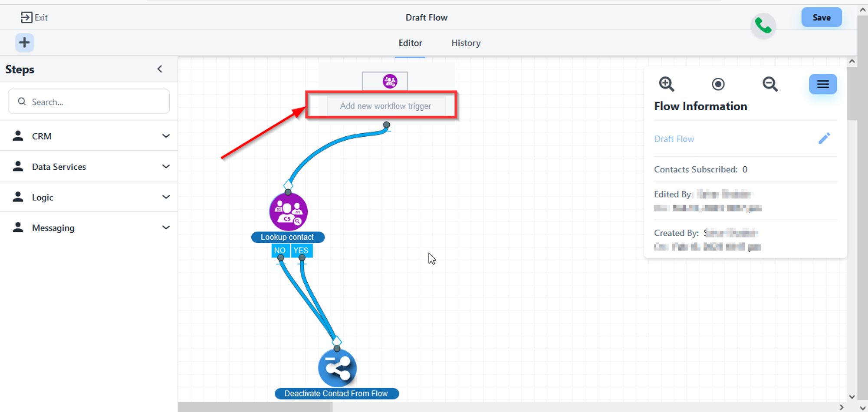
Task: Expand the CRM steps category
Action: [166, 136]
